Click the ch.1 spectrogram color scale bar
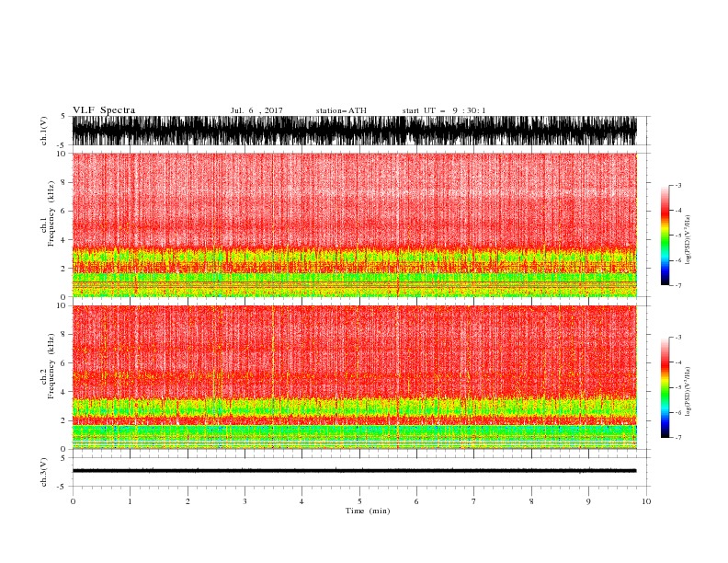The height and width of the screenshot is (563, 728). click(x=665, y=236)
